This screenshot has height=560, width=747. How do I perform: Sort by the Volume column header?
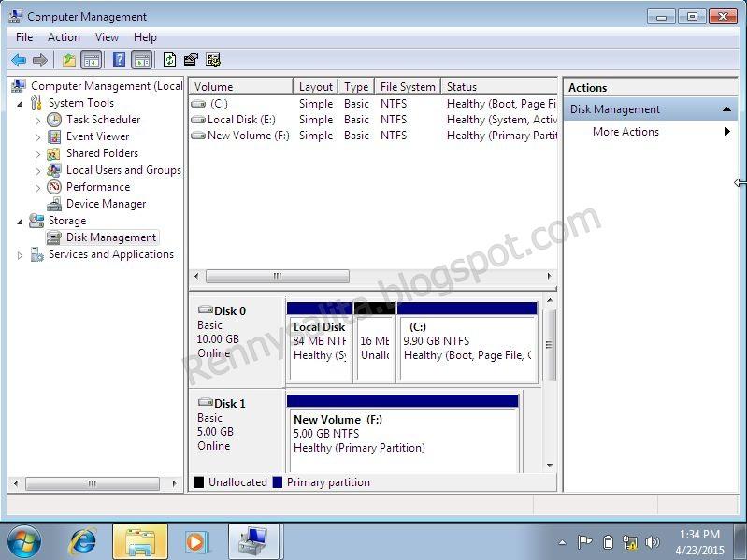click(241, 87)
